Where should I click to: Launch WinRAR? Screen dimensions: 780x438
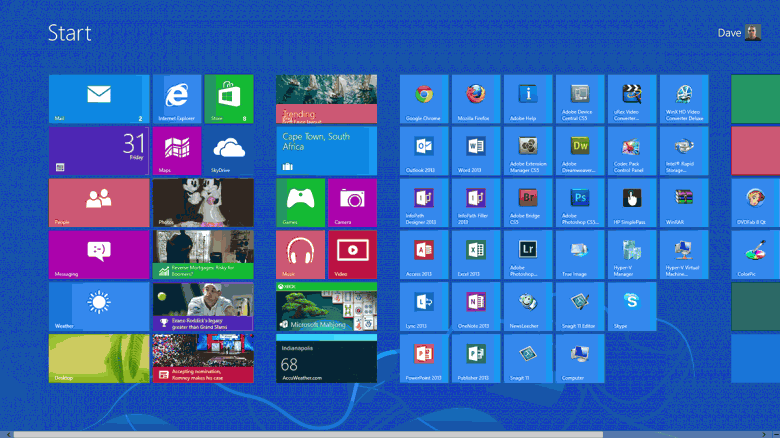pyautogui.click(x=684, y=203)
